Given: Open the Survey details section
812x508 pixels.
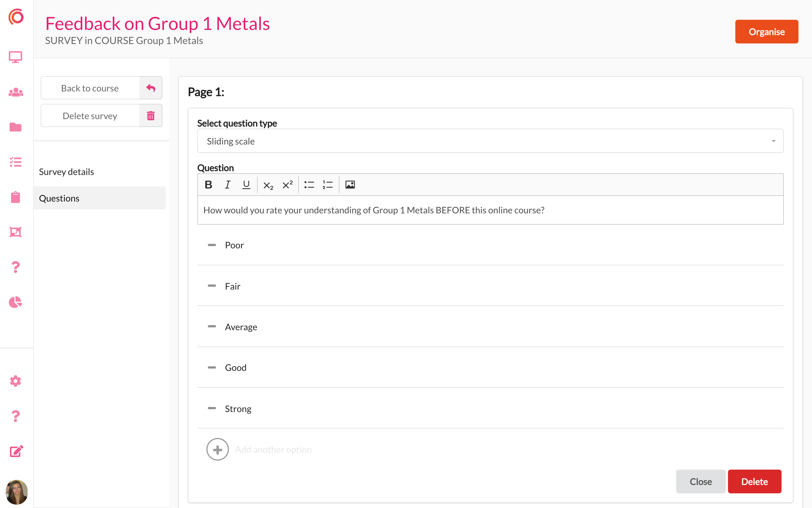Looking at the screenshot, I should tap(67, 172).
